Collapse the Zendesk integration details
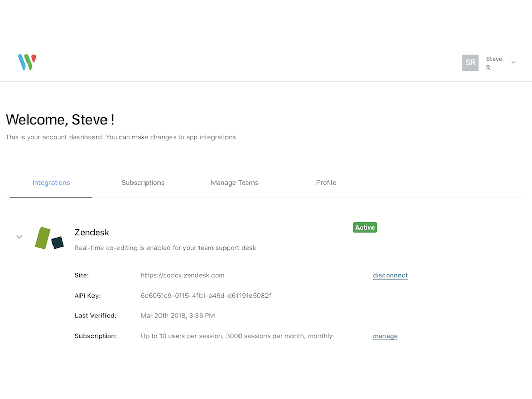Viewport: 532px width, 399px height. 19,237
